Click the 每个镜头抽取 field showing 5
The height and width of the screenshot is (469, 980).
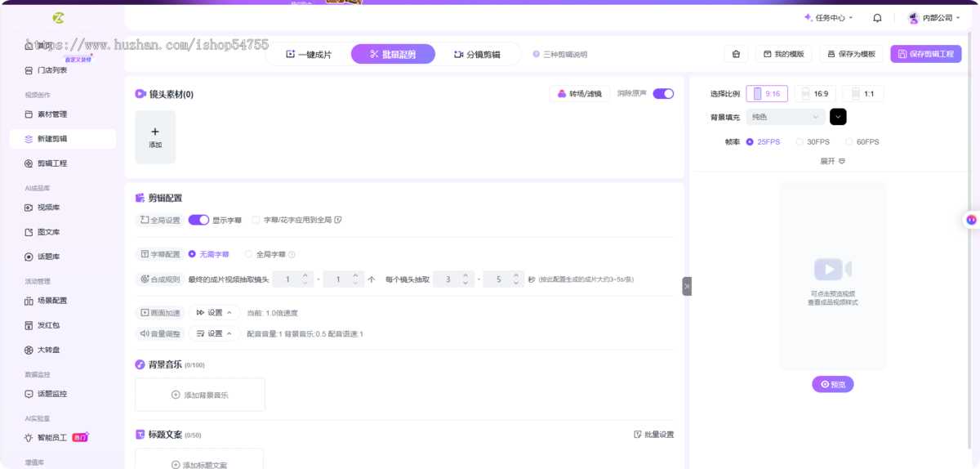(x=504, y=279)
